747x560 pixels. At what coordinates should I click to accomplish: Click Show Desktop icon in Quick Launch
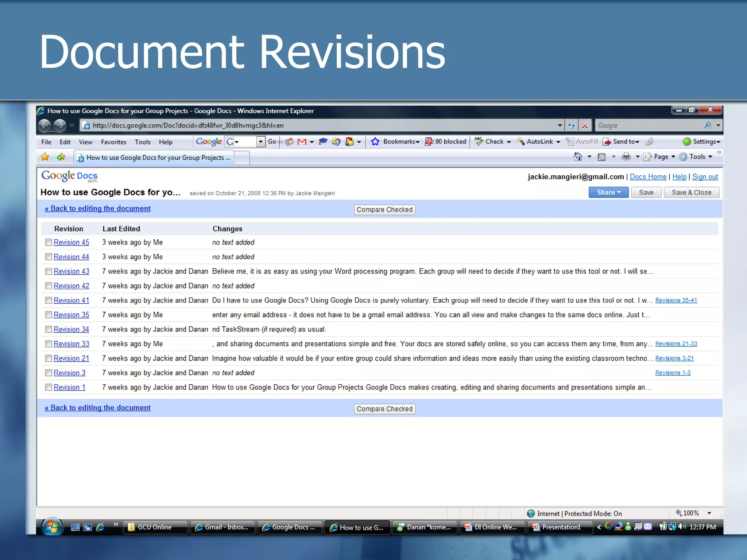pos(75,527)
